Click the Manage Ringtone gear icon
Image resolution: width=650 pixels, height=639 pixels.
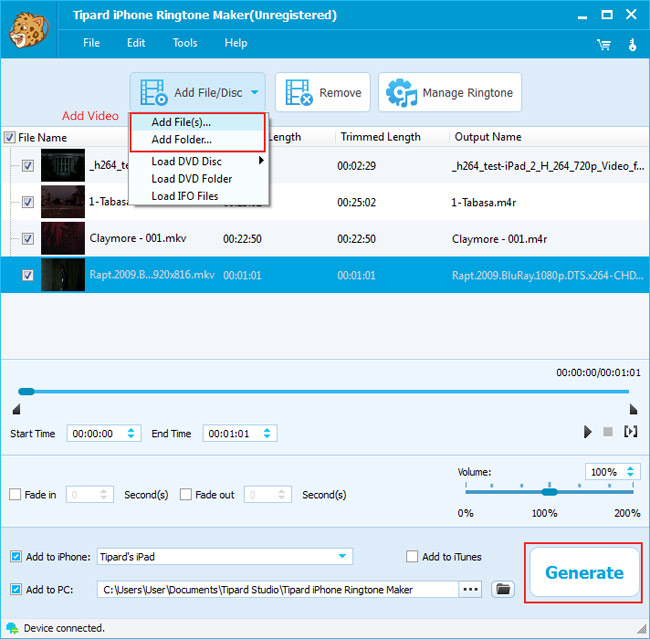point(401,92)
